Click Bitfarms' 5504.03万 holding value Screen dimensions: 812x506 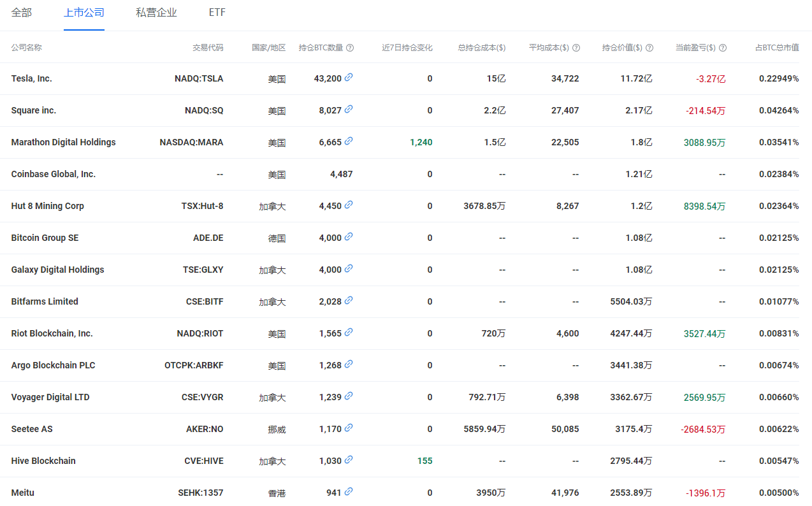632,301
